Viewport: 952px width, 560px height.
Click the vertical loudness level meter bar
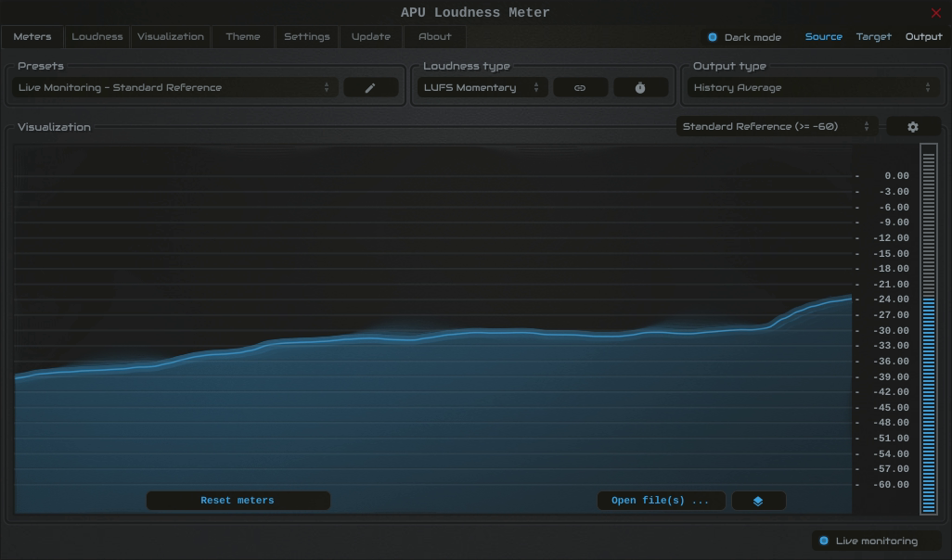(x=928, y=329)
